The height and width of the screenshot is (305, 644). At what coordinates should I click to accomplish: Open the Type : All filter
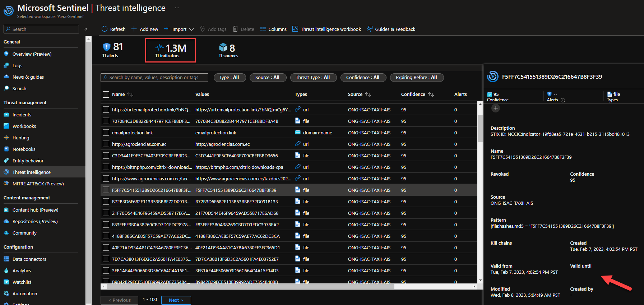point(230,78)
